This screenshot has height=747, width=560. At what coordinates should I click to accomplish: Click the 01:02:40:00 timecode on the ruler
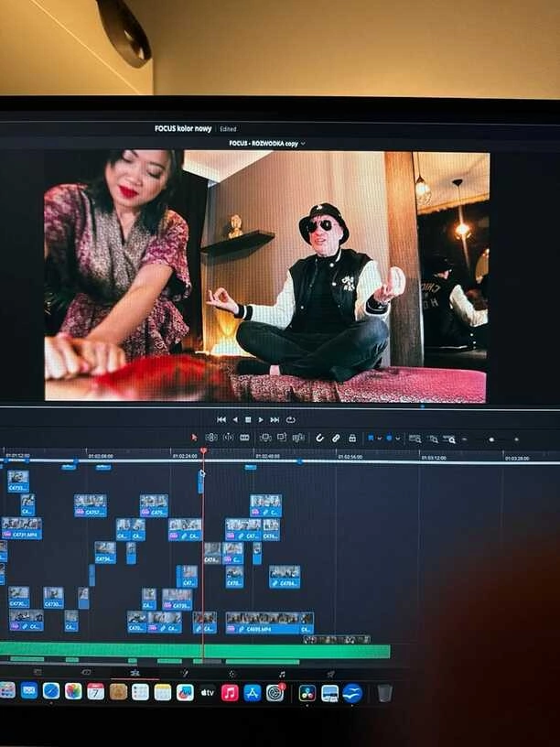coord(267,456)
